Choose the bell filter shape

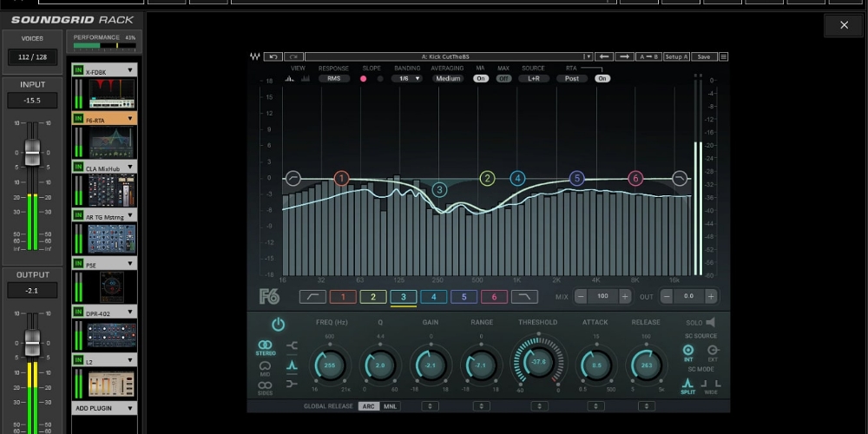coord(292,365)
